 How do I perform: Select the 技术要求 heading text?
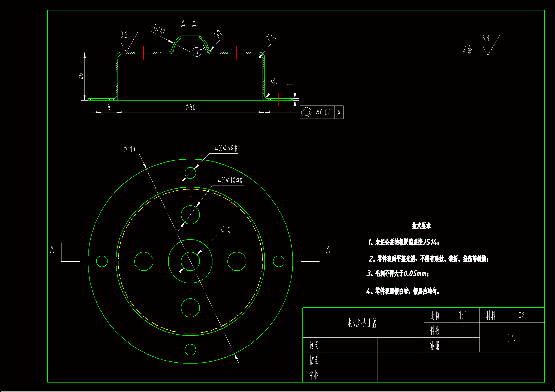coord(421,226)
